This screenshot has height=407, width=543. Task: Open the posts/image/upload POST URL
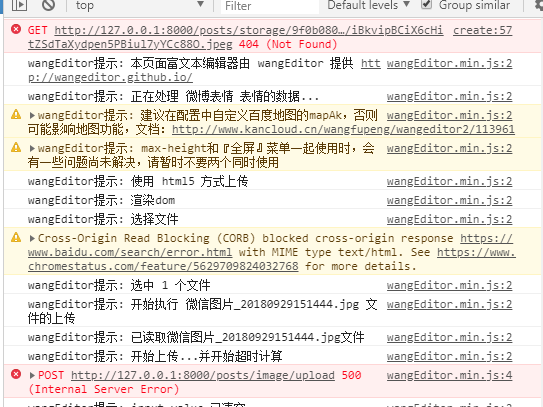[203, 375]
